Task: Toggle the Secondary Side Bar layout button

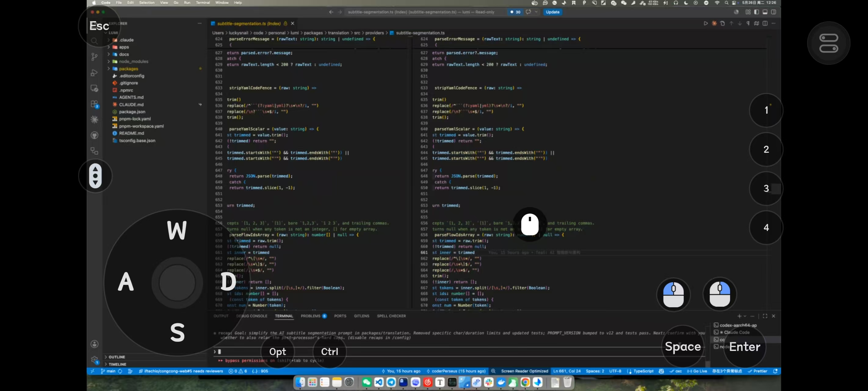Action: (x=774, y=12)
